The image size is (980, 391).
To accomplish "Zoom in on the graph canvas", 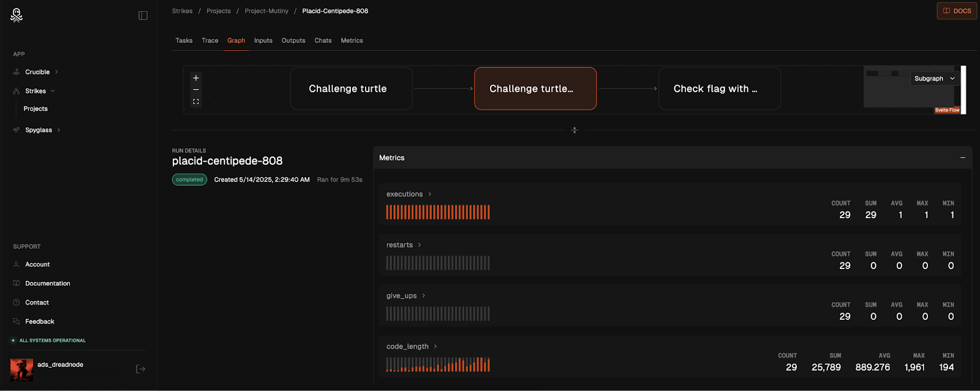I will (x=196, y=78).
